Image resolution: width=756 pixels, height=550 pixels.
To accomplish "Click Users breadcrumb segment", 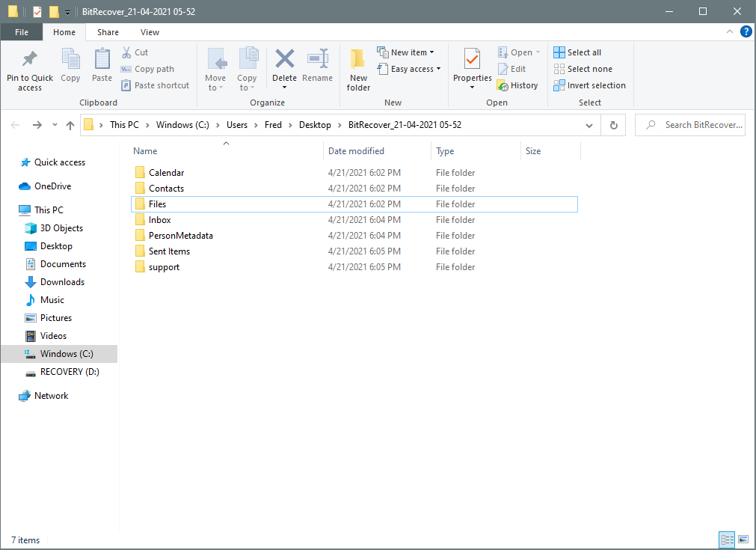I will click(237, 125).
